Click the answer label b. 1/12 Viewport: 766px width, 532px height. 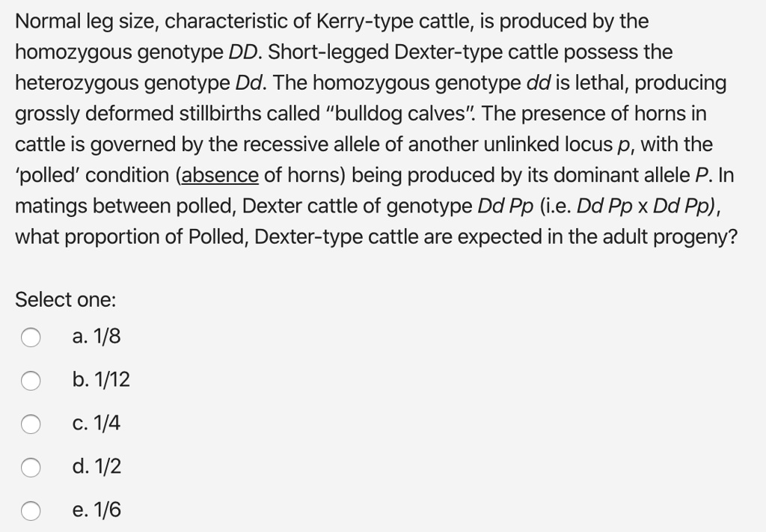(100, 380)
